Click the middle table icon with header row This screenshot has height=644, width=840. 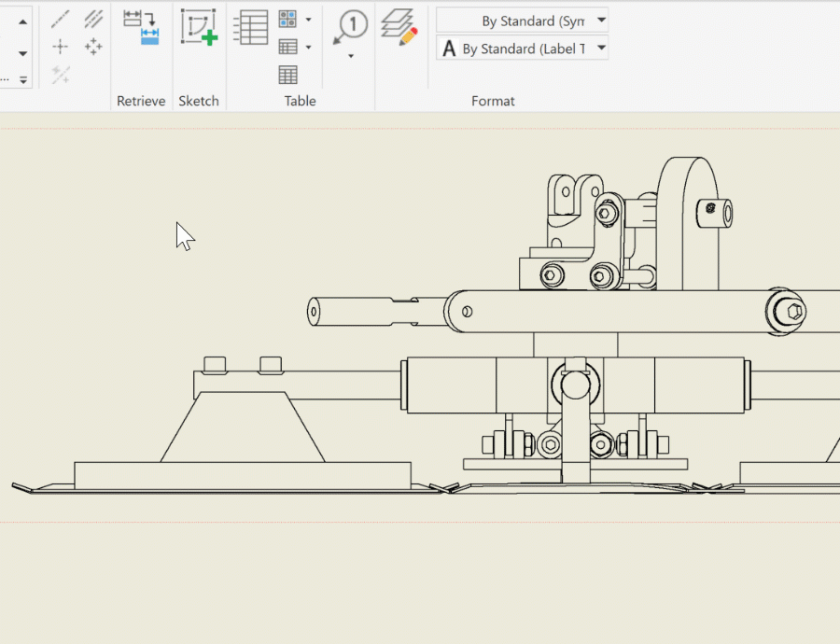pos(287,47)
